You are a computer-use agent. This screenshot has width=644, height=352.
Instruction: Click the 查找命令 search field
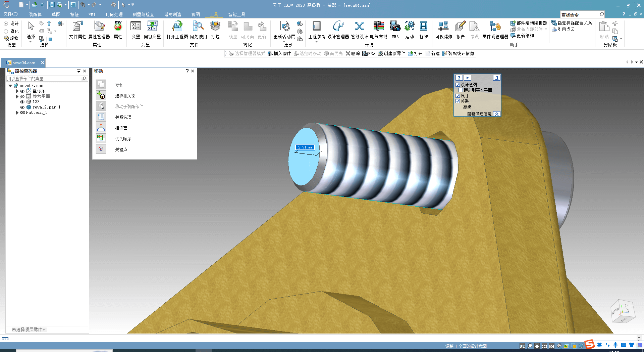click(580, 15)
